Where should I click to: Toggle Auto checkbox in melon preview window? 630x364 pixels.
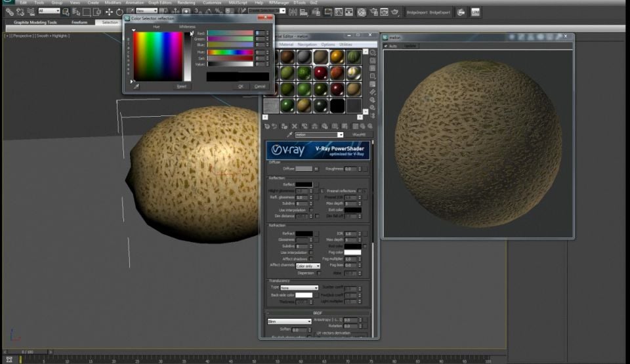(x=386, y=46)
